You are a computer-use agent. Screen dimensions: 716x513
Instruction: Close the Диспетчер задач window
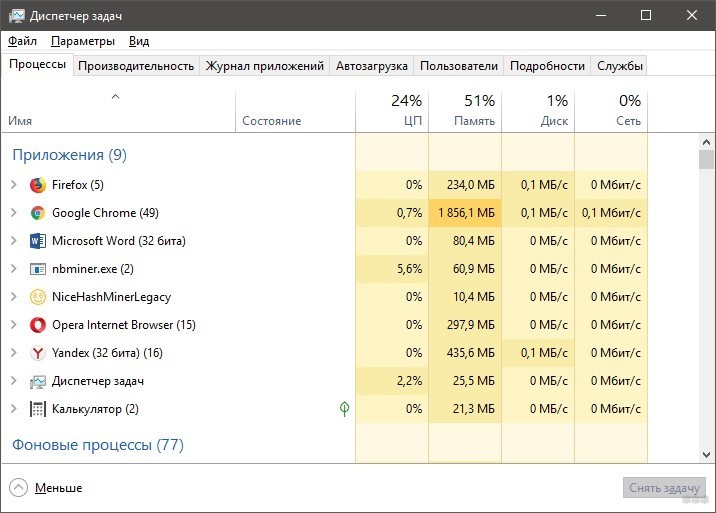[692, 16]
